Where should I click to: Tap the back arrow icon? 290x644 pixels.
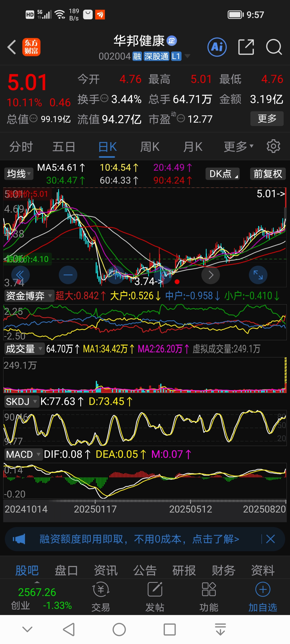coord(12,47)
